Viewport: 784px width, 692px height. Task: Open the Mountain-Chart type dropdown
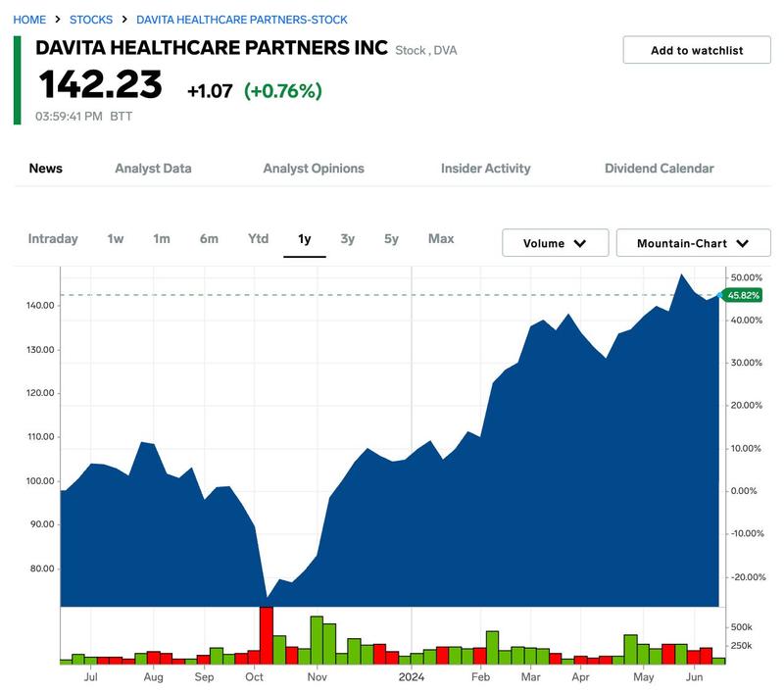coord(693,243)
